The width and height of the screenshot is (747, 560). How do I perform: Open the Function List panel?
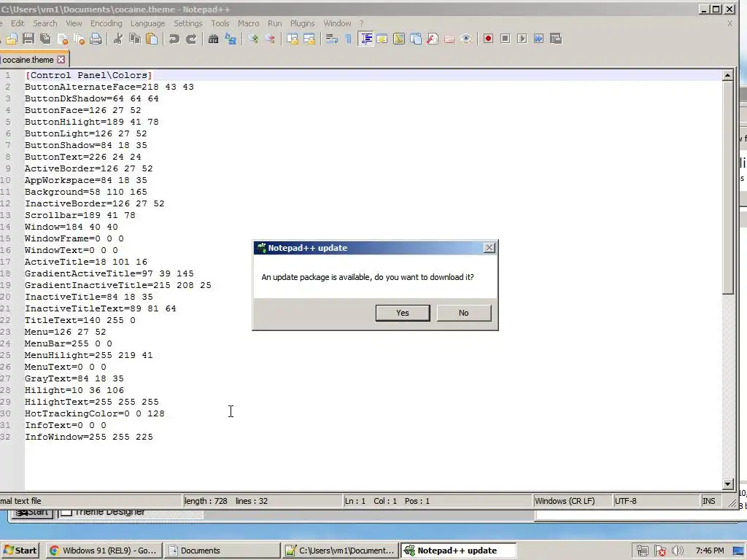point(432,39)
